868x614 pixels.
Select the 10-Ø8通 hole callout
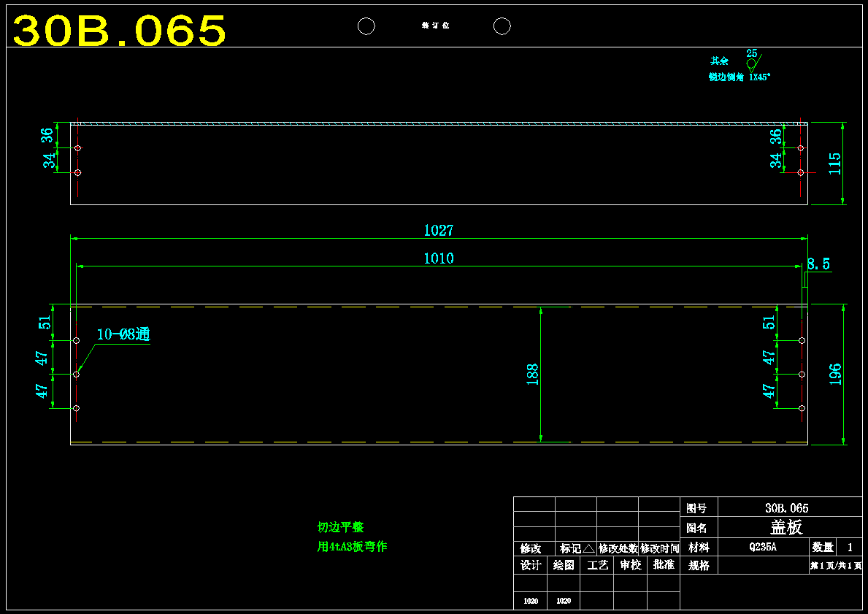click(x=123, y=334)
